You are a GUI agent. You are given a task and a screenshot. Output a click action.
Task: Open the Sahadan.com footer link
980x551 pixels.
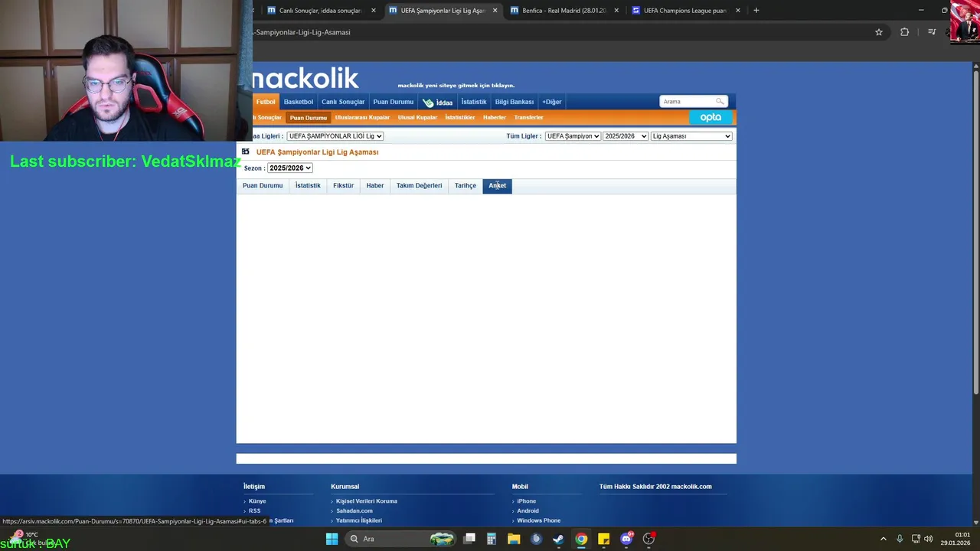coord(354,511)
